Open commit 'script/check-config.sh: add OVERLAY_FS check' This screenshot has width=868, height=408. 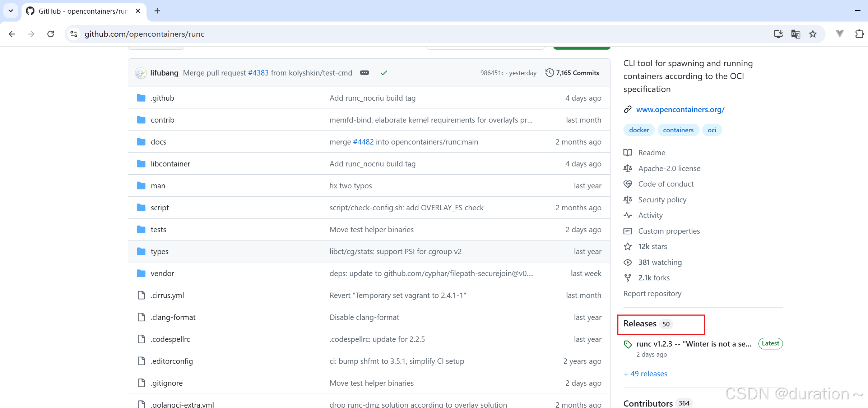pyautogui.click(x=407, y=207)
